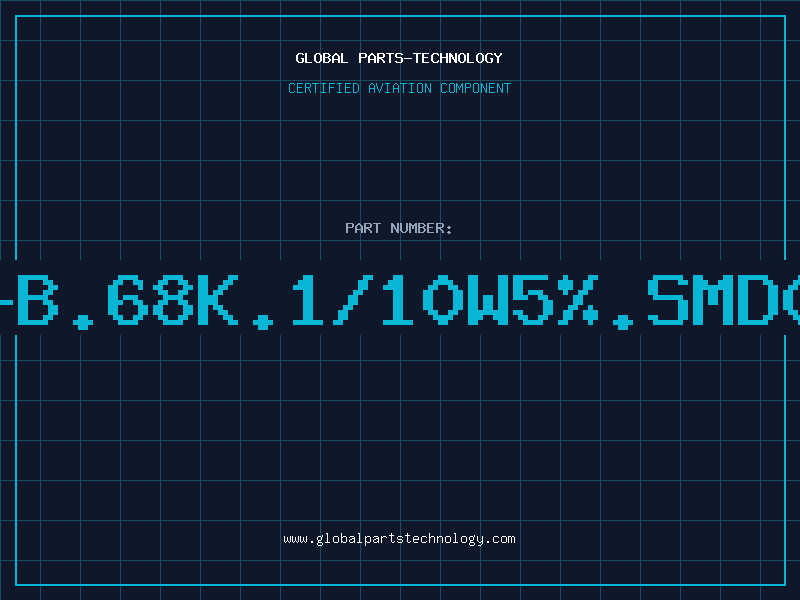
Task: Select the CERTIFIED AVIATION COMPONENT subtitle
Action: (x=399, y=88)
